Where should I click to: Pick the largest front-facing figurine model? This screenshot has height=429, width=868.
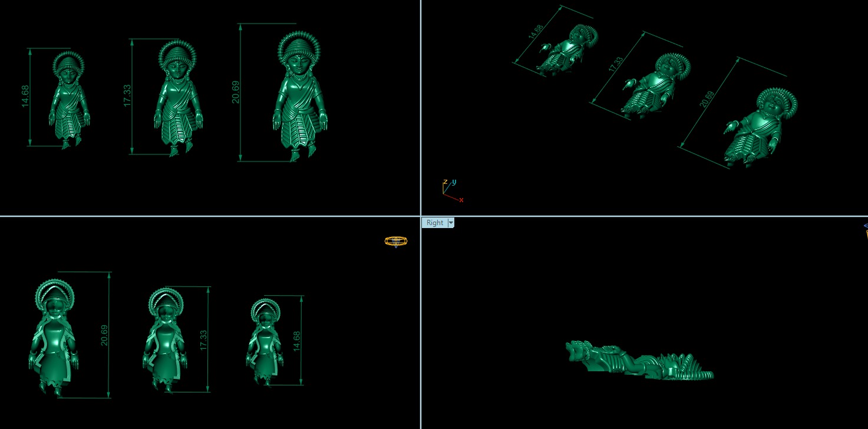300,96
